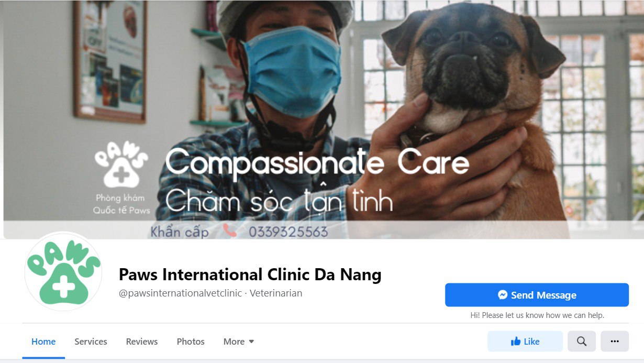Image resolution: width=644 pixels, height=363 pixels.
Task: Open the More tab menu
Action: click(x=239, y=342)
